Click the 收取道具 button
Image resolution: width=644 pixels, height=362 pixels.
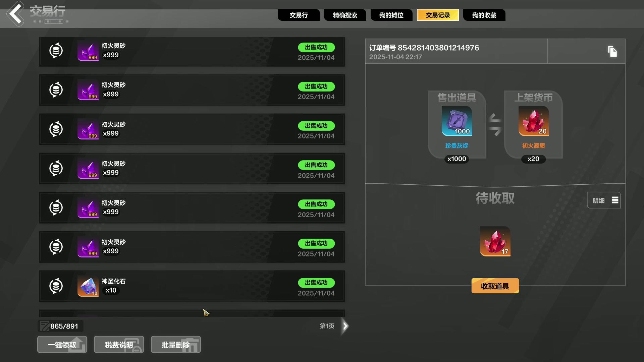[x=495, y=286]
